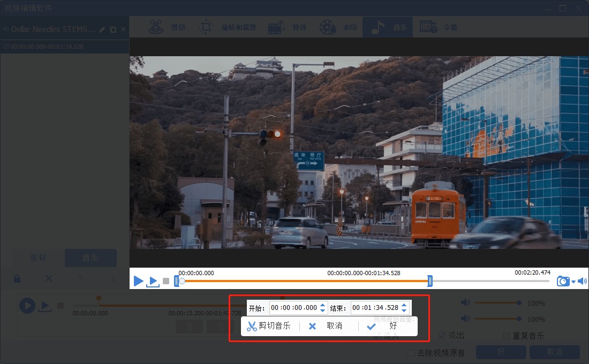Decrease the 开始 start time with down arrow
Viewport: 589px width, 364px height.
pos(323,310)
